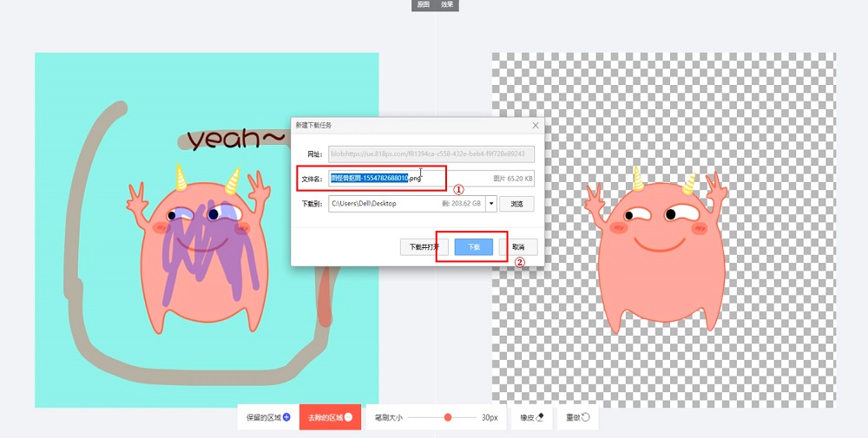Image resolution: width=868 pixels, height=438 pixels.
Task: Click the 下载并打开 button
Action: click(424, 247)
